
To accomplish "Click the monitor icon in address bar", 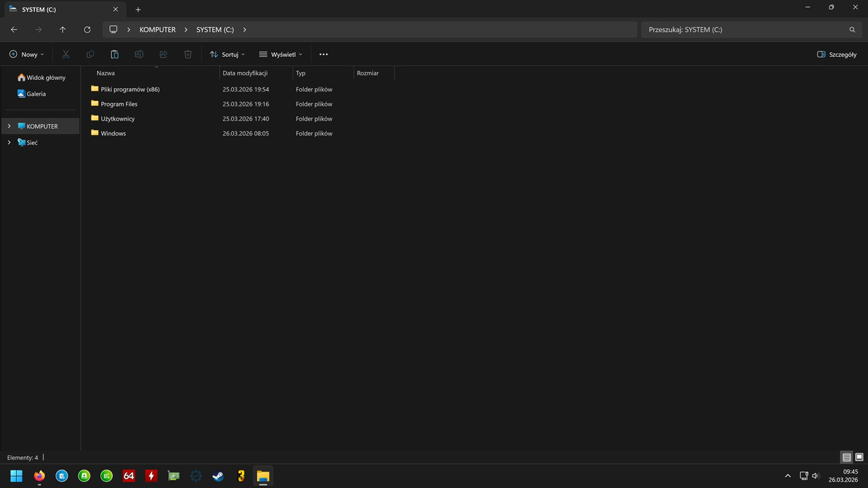I will tap(113, 30).
